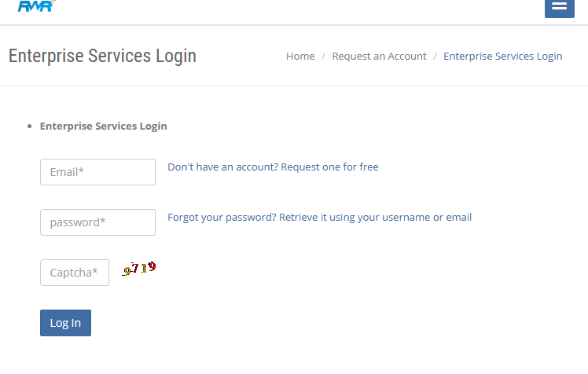Click the bold Enterprise Services Login list item
This screenshot has width=588, height=374.
(x=103, y=126)
